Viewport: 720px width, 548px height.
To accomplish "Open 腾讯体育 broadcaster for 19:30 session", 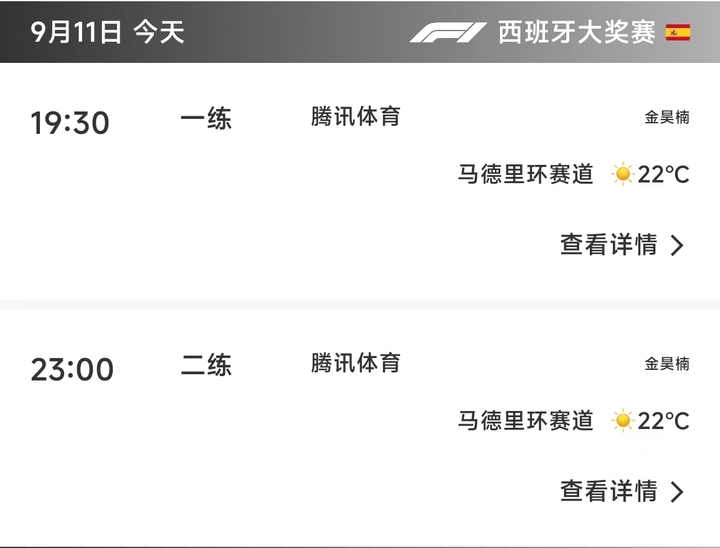I will tap(355, 117).
